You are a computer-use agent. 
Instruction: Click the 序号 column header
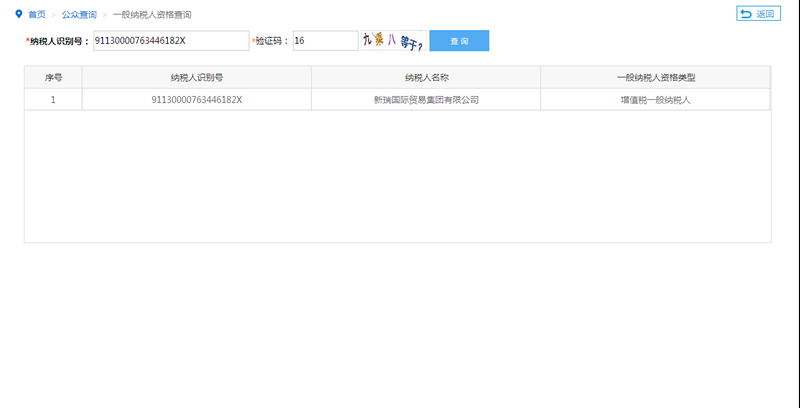[53, 77]
